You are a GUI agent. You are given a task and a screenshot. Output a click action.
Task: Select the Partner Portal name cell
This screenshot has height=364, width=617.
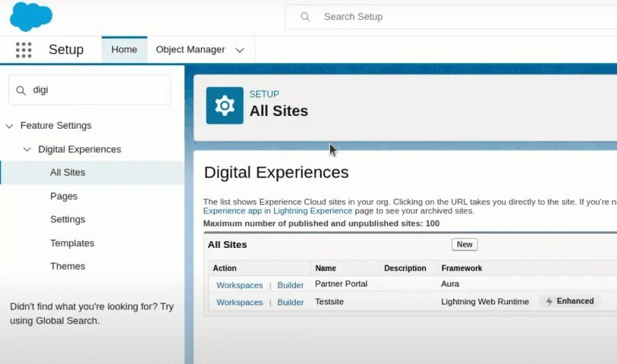tap(342, 284)
